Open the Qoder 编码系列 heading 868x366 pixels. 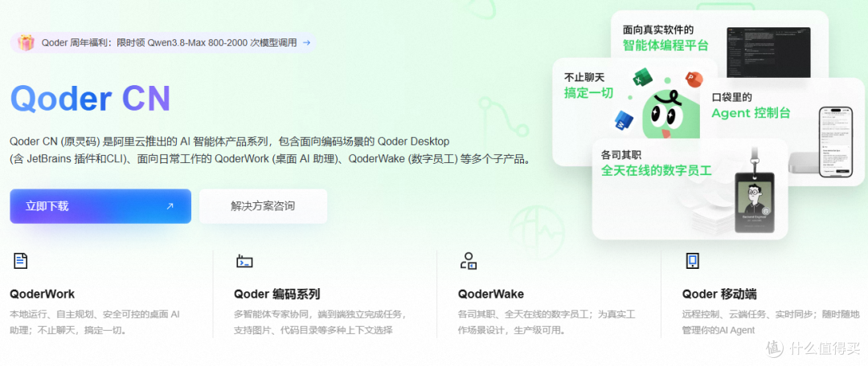[x=276, y=294]
